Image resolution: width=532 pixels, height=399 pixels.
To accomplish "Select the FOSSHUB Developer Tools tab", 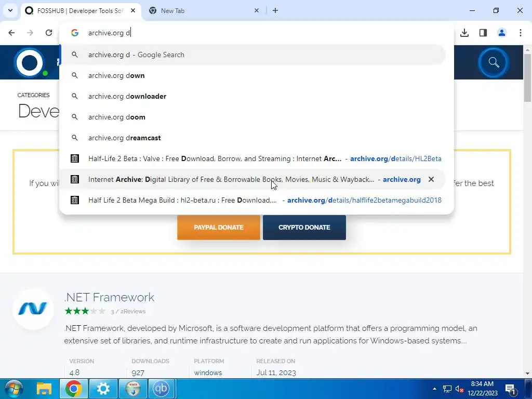I will [80, 11].
